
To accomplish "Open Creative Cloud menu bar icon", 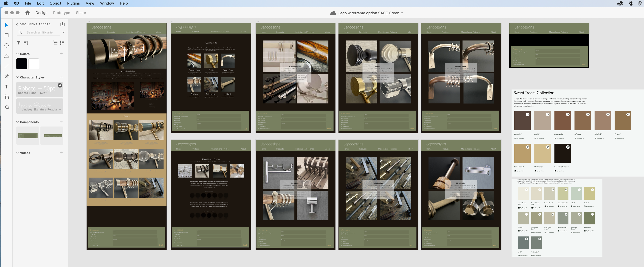I will [620, 3].
